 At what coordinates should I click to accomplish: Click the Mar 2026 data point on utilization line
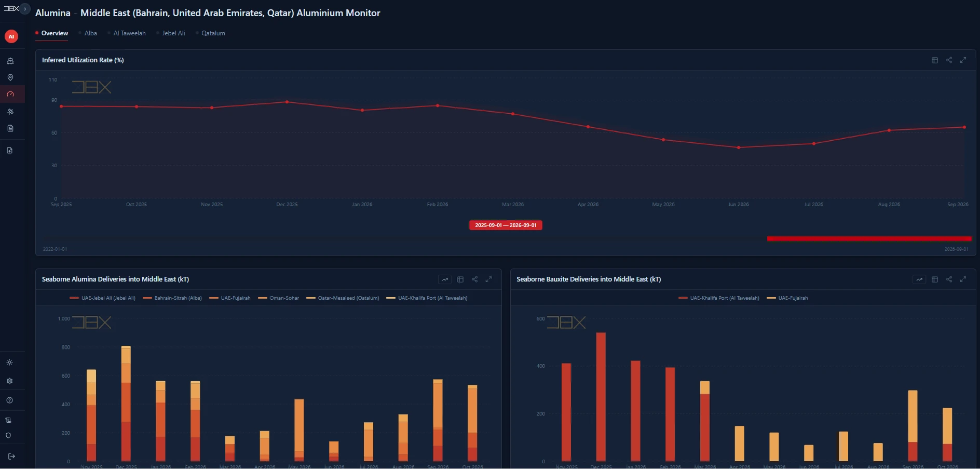(x=513, y=114)
